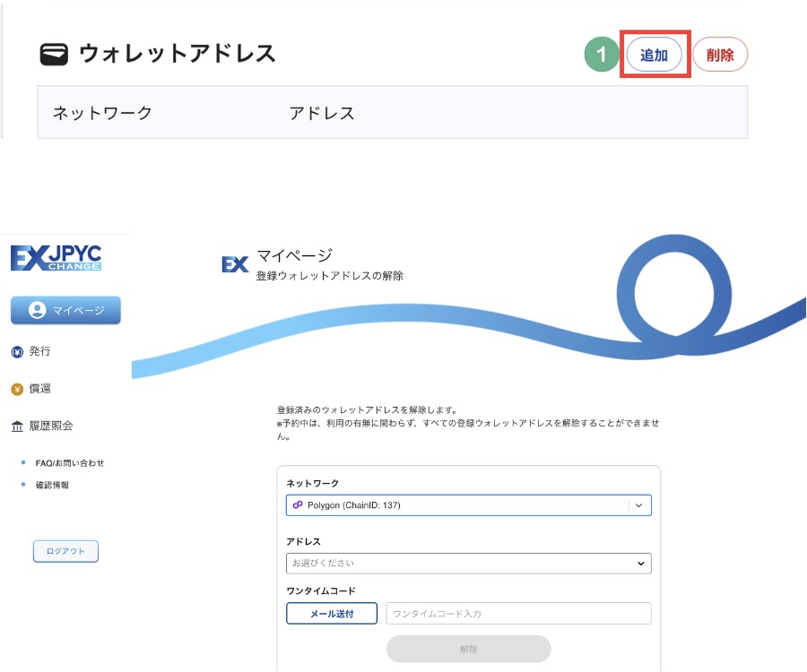Click the ネットワーク column header in wallet table
Viewport: 807px width, 672px height.
[x=102, y=113]
